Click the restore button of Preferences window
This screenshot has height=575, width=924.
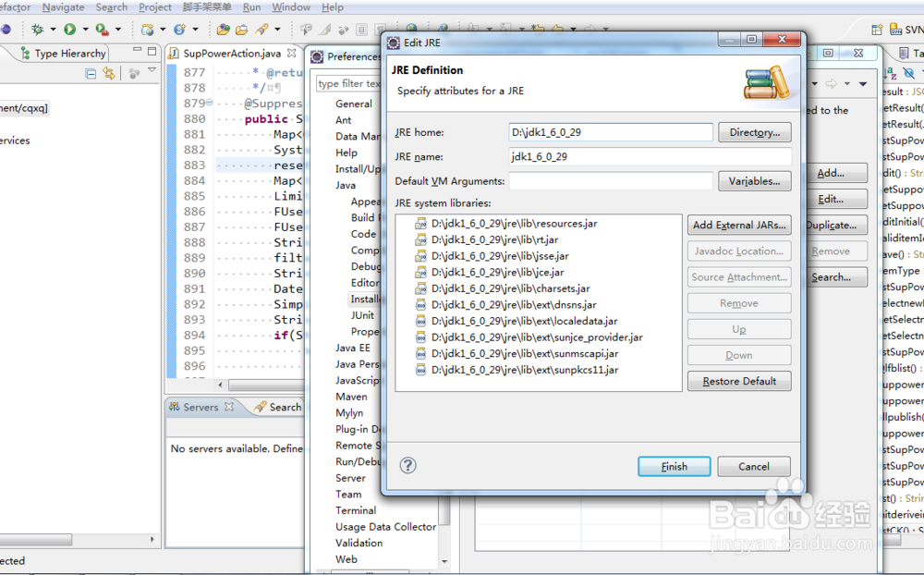pyautogui.click(x=828, y=53)
